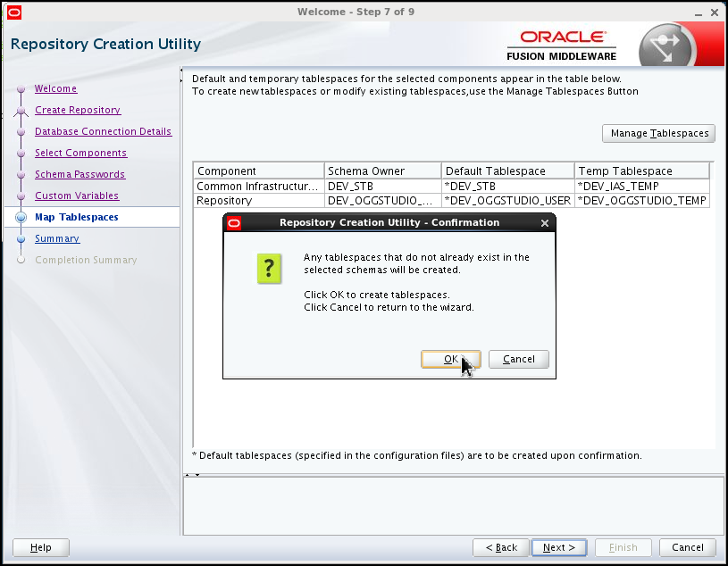Click the Next button in the wizard
This screenshot has height=566, width=728.
pos(558,547)
